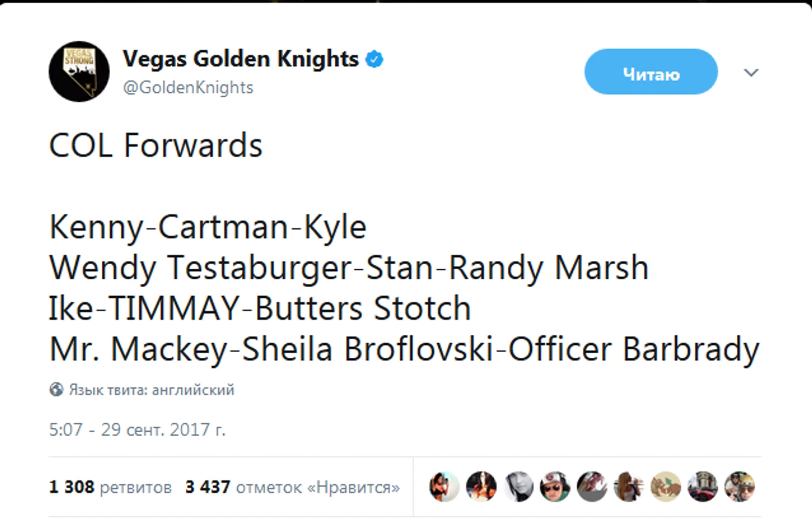Open liker avatar with gray lower half
812x518 pixels.
click(x=592, y=487)
